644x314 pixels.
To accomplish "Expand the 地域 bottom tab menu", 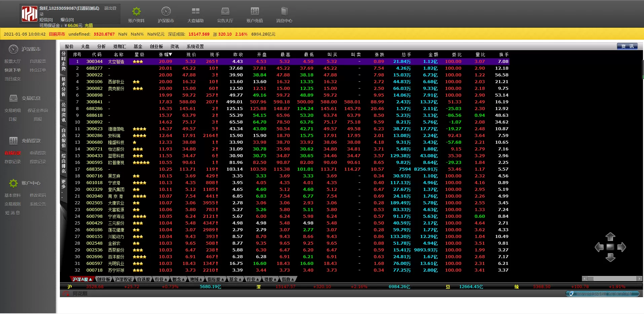I will pos(196,279).
